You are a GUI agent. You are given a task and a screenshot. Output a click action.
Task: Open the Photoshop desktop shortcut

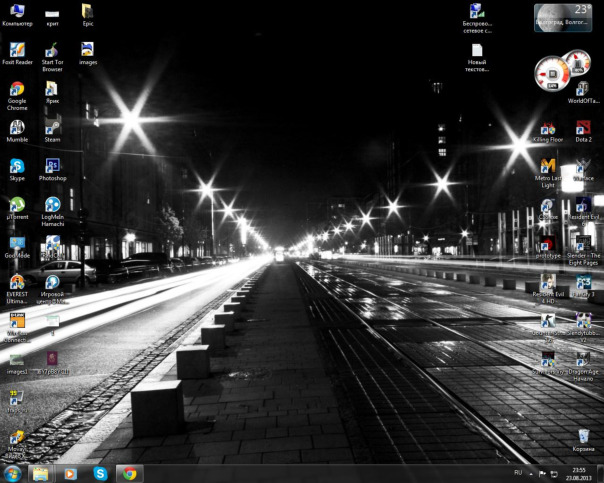(52, 167)
